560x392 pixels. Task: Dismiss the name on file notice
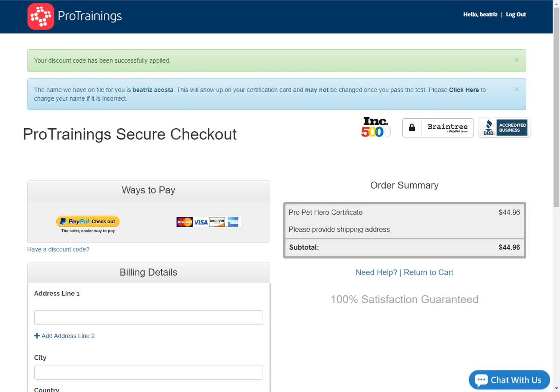point(517,89)
